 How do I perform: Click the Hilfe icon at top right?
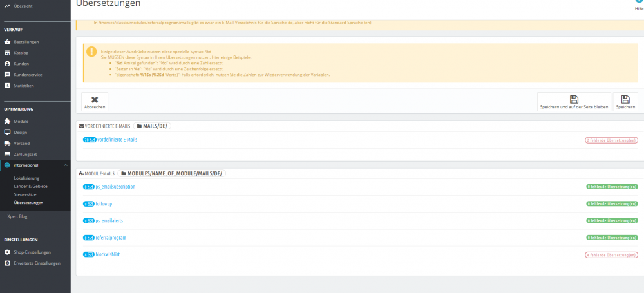tap(639, 2)
